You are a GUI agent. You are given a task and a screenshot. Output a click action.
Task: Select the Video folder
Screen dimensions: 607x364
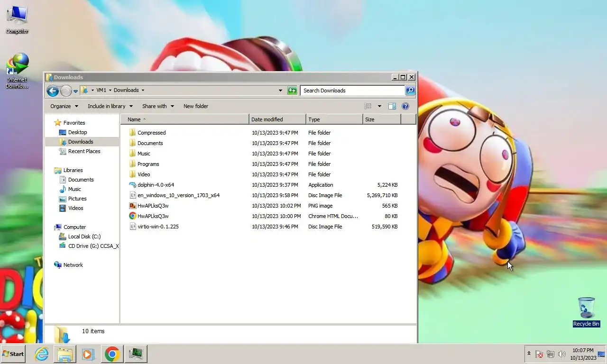pos(144,174)
